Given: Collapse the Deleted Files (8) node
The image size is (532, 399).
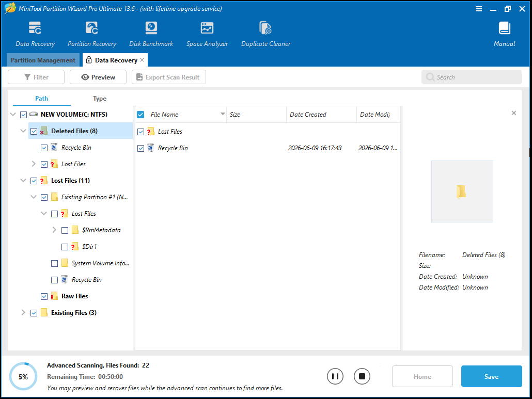Looking at the screenshot, I should tap(23, 131).
